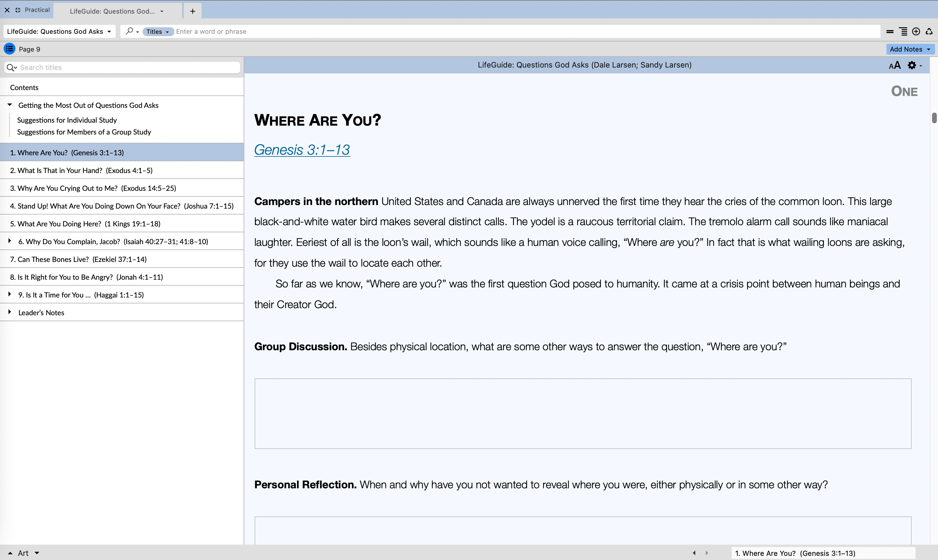Click the vertical scrollbar thumb

934,118
